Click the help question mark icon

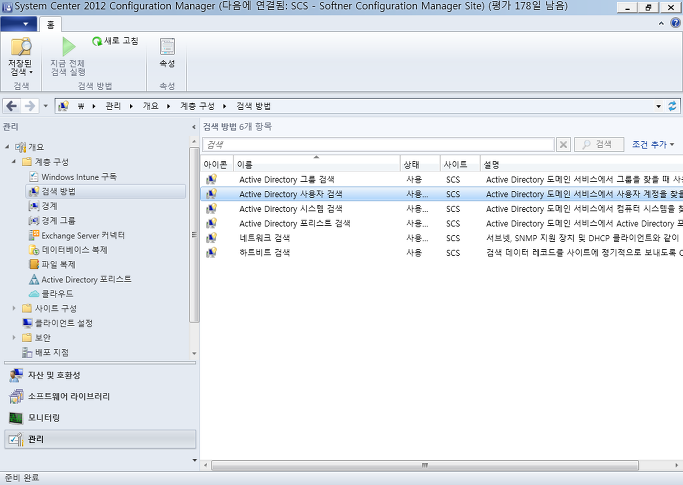676,23
